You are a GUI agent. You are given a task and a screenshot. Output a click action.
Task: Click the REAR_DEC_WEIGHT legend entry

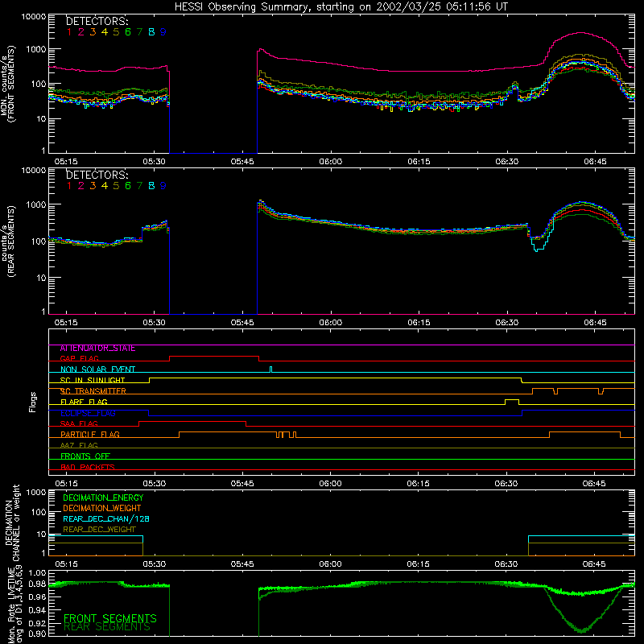[x=99, y=530]
